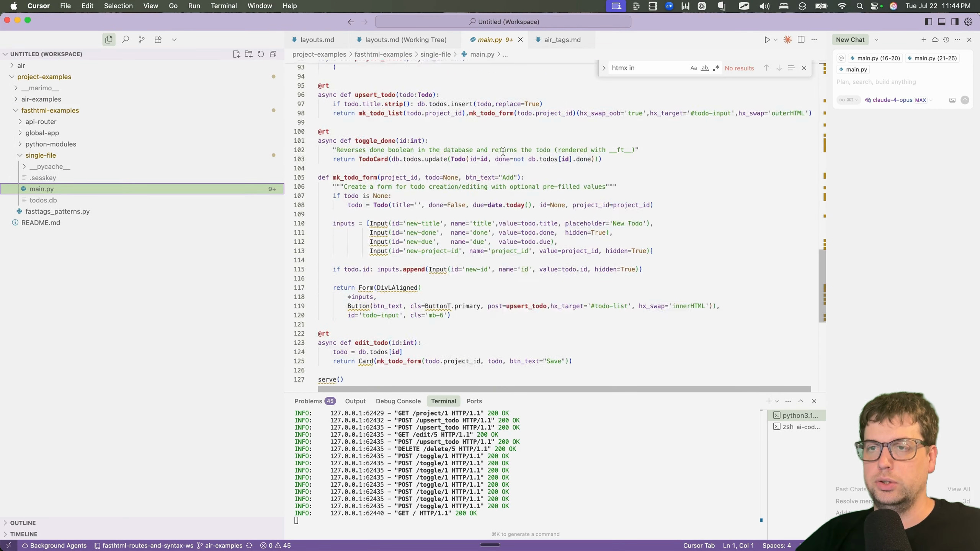This screenshot has width=980, height=551.
Task: Toggle Use Regular Expression in find
Action: click(x=716, y=68)
